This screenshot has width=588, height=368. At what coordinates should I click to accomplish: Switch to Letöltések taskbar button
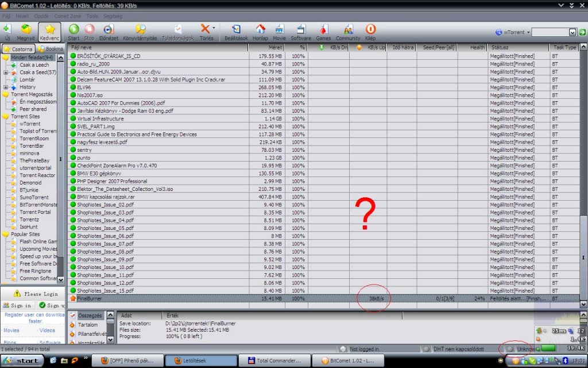[x=201, y=361]
